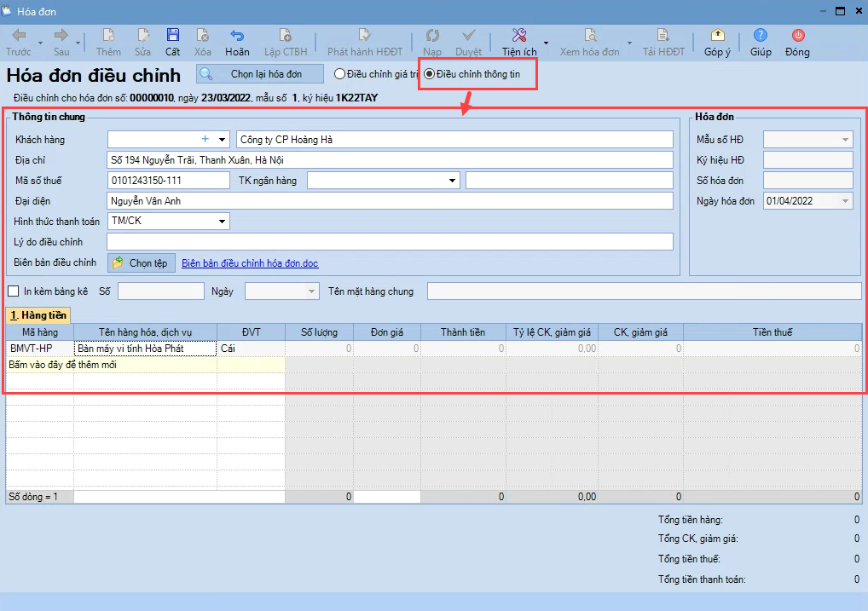Viewport: 868px width, 611px height.
Task: Click Bấm vào đây để thêm mới row
Action: click(146, 365)
